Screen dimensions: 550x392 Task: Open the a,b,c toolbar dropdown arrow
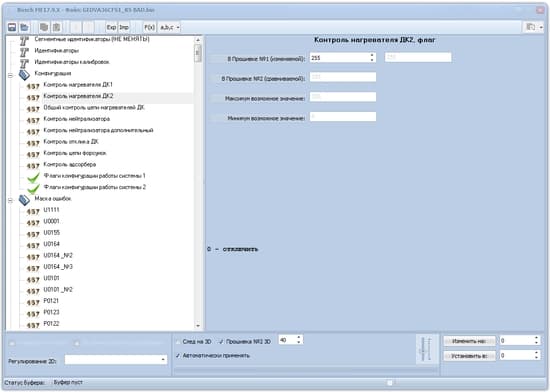[x=178, y=27]
